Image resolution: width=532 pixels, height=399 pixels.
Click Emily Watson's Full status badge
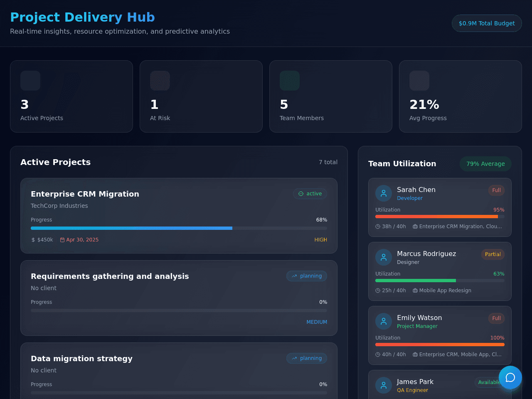[496, 318]
